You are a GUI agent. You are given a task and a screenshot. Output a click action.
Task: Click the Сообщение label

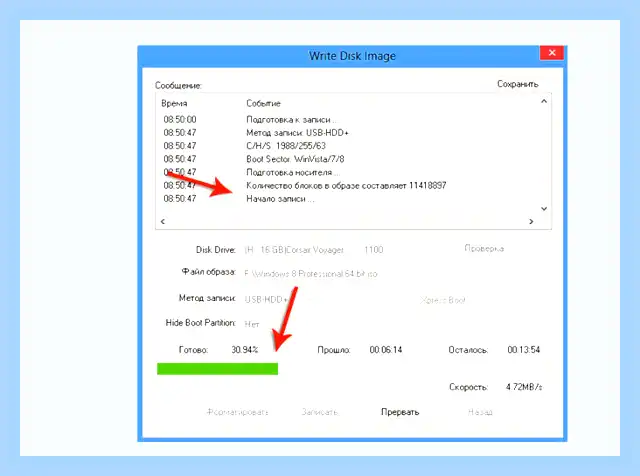pos(178,86)
